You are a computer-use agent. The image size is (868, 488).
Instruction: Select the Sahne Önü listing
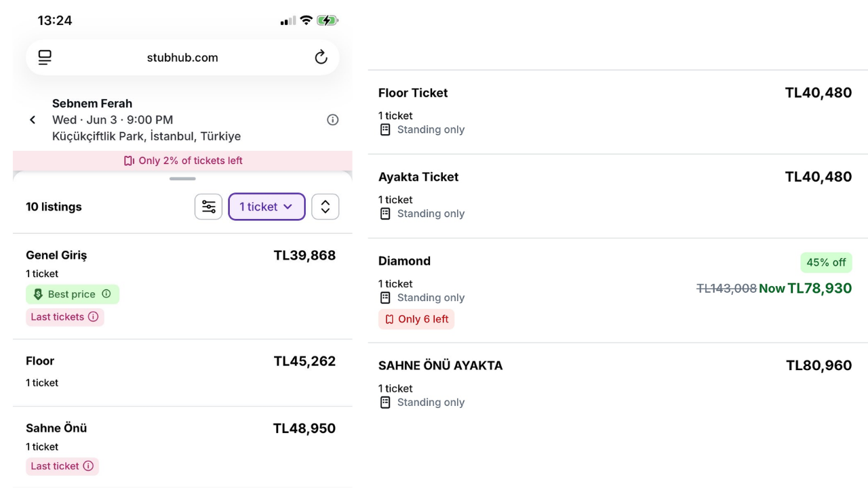pos(182,447)
